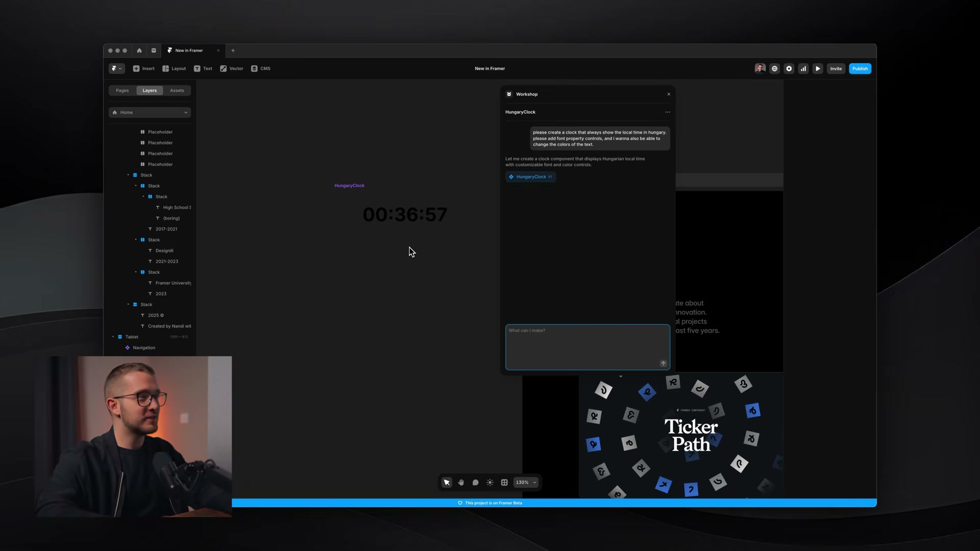Image resolution: width=980 pixels, height=551 pixels.
Task: Select the HungaryClock label on canvas
Action: click(350, 186)
